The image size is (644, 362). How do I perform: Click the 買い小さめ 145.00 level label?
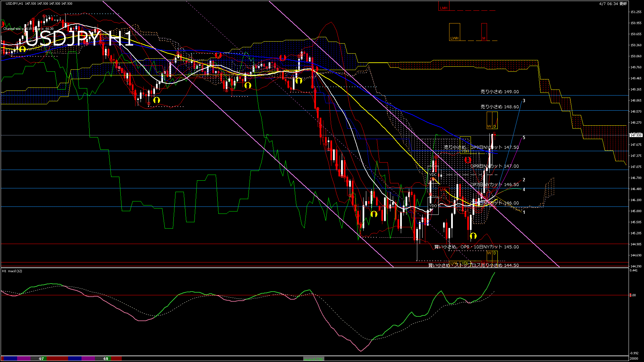(x=476, y=247)
